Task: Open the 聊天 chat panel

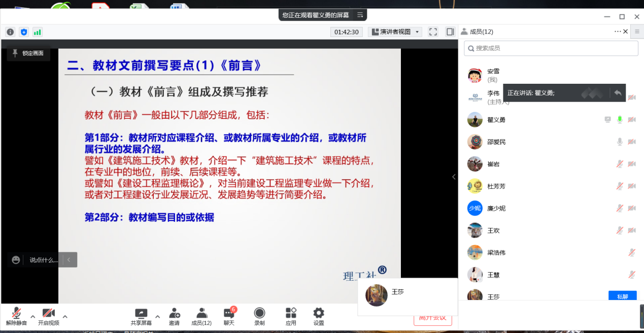Action: [x=229, y=316]
